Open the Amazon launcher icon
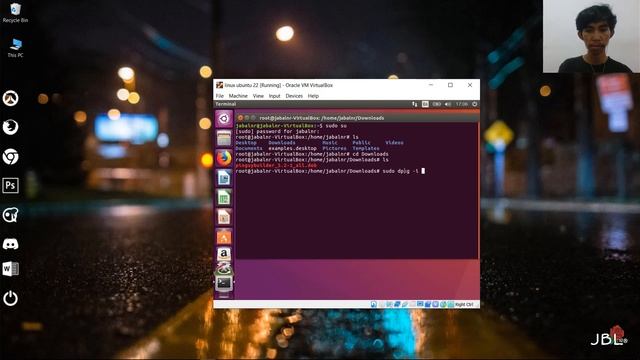640x360 pixels. pyautogui.click(x=224, y=254)
